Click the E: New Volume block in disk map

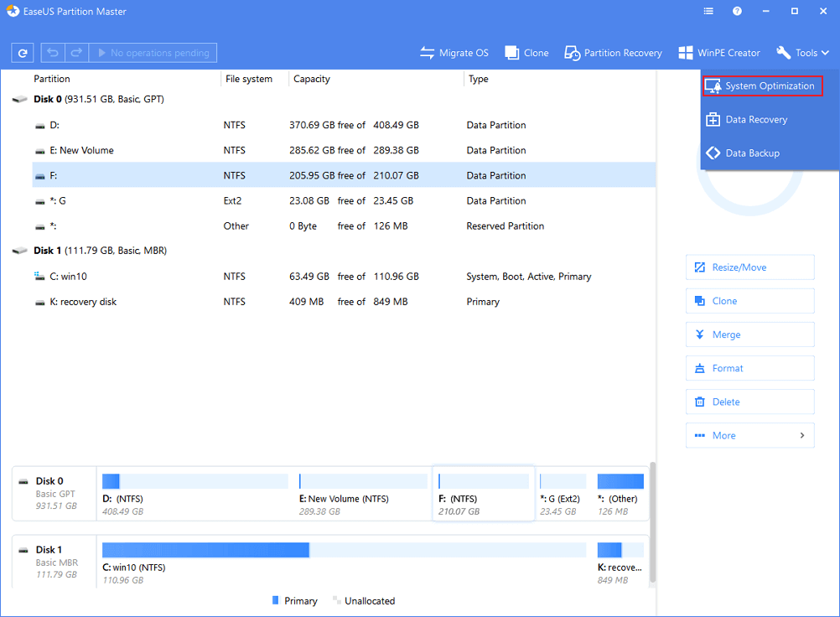[363, 494]
